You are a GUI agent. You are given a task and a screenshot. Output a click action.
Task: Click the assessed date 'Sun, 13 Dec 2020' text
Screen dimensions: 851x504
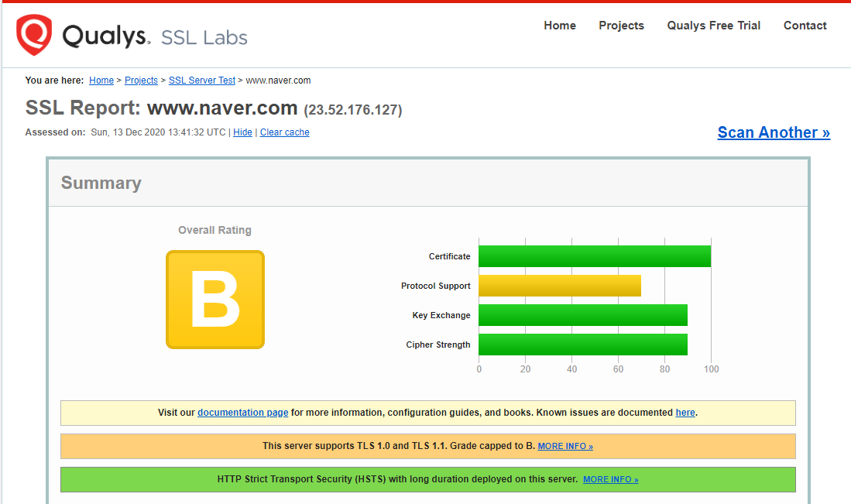tap(128, 132)
